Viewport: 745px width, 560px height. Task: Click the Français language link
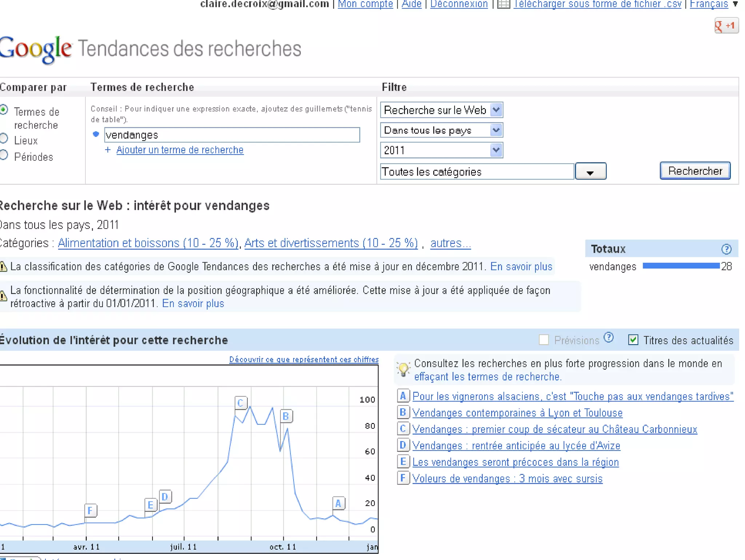pyautogui.click(x=709, y=4)
